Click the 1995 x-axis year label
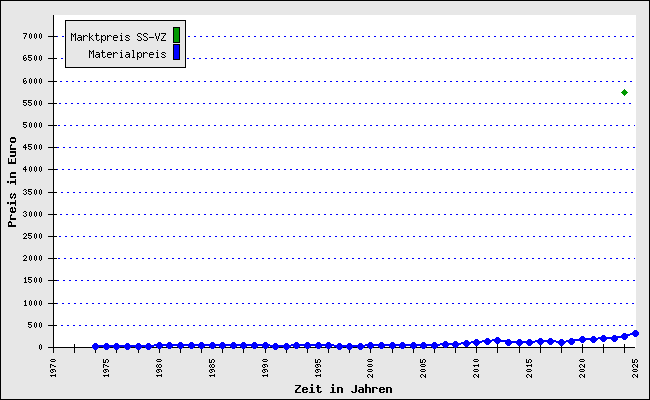 (x=318, y=368)
